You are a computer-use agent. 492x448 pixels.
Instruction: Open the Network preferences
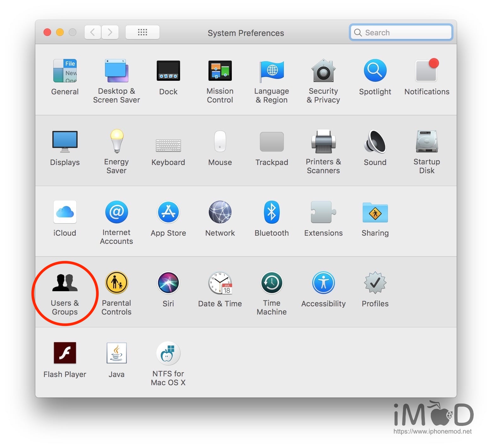point(220,212)
